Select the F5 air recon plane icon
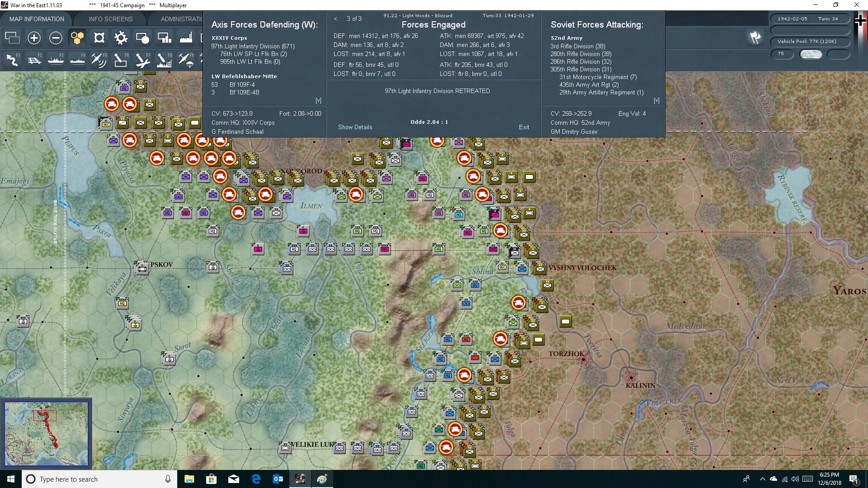Screen dimensions: 868x488 tap(99, 60)
